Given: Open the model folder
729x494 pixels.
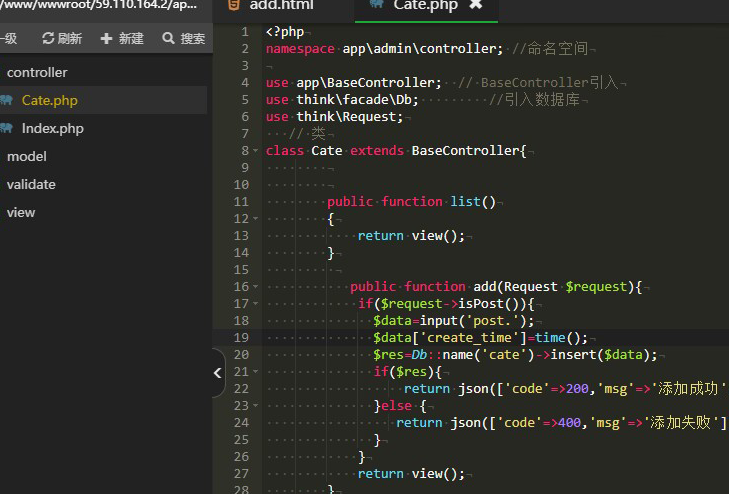Looking at the screenshot, I should coord(27,157).
